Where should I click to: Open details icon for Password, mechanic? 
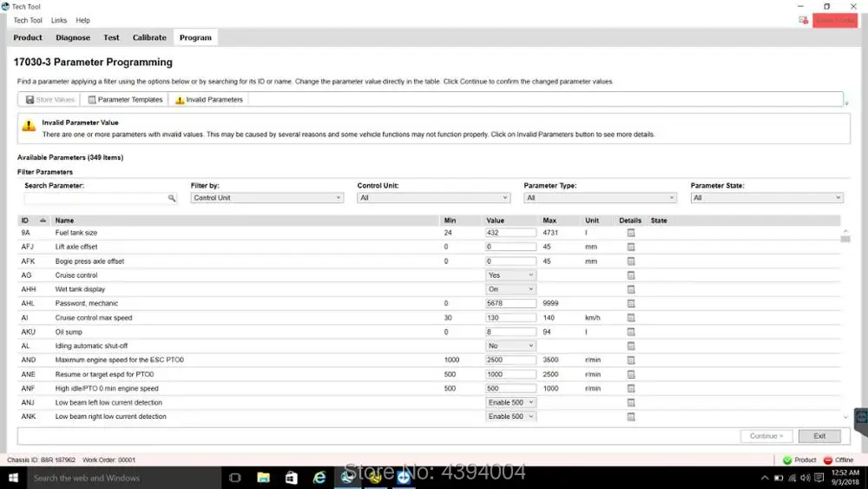(x=630, y=303)
